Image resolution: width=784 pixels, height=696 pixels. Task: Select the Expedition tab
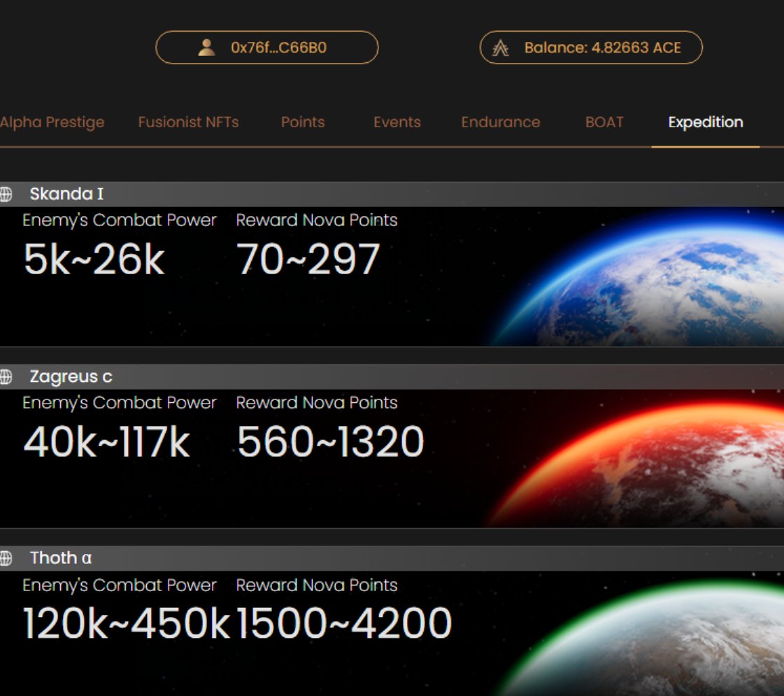point(706,122)
